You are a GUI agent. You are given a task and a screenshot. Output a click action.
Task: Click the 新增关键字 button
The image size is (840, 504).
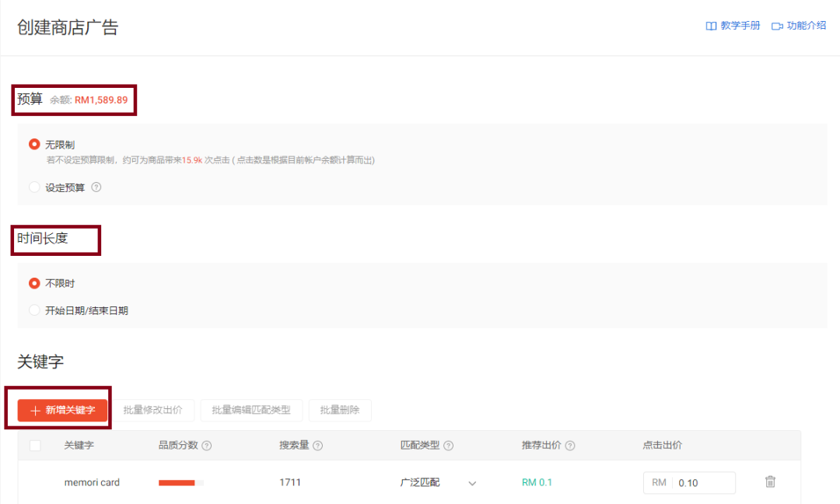[62, 410]
